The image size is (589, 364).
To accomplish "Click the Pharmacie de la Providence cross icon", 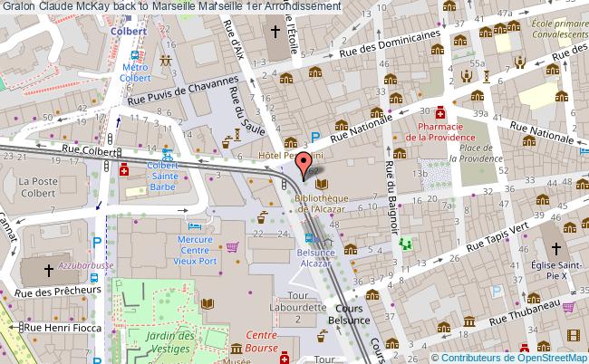I will [x=440, y=113].
